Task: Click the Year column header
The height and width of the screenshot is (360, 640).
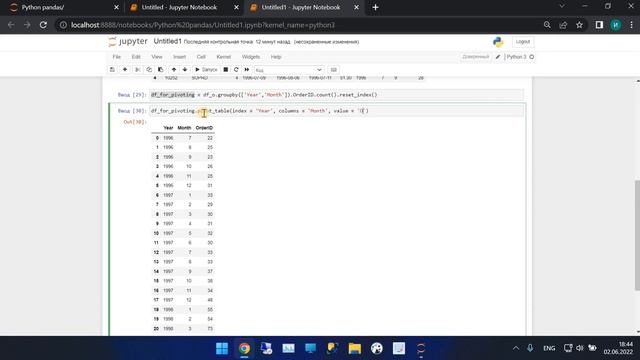Action: (x=168, y=128)
